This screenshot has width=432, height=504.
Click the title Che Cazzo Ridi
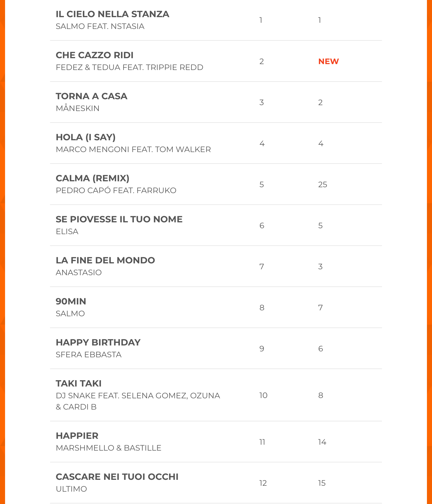94,55
